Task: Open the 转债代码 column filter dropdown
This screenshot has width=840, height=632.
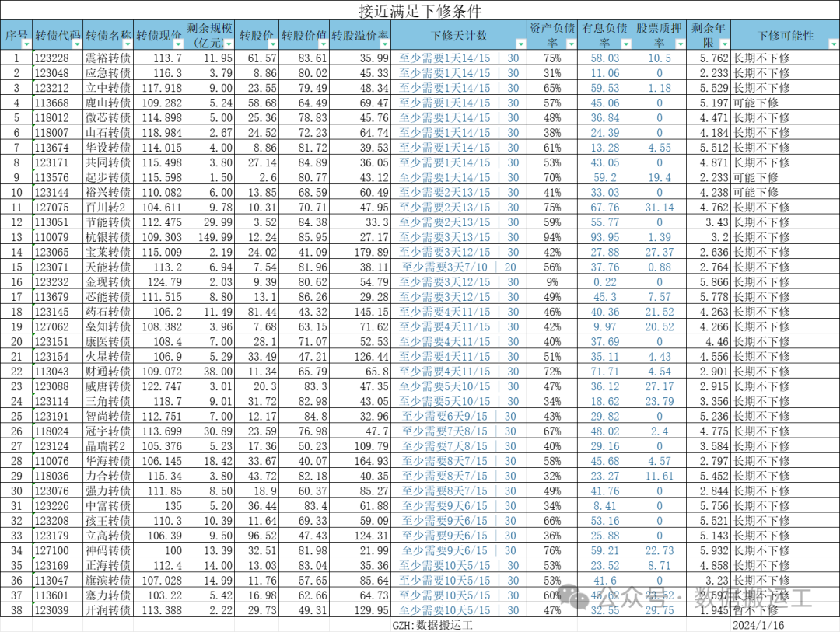Action: (x=77, y=44)
